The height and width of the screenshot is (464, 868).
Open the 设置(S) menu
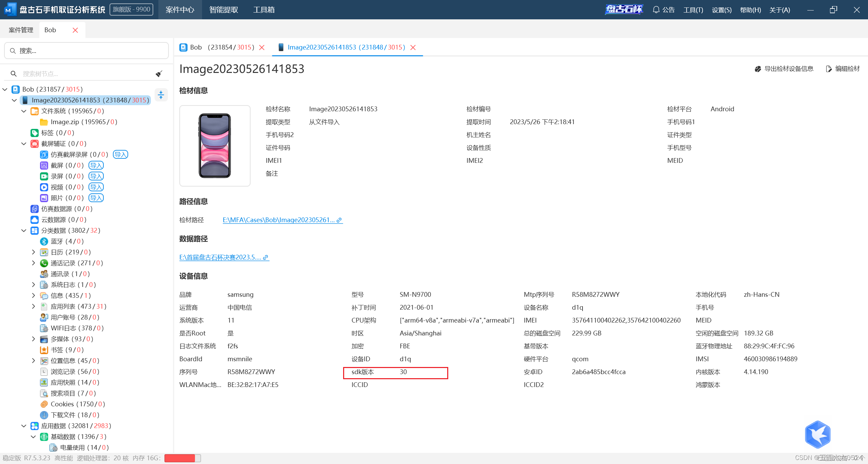tap(722, 10)
